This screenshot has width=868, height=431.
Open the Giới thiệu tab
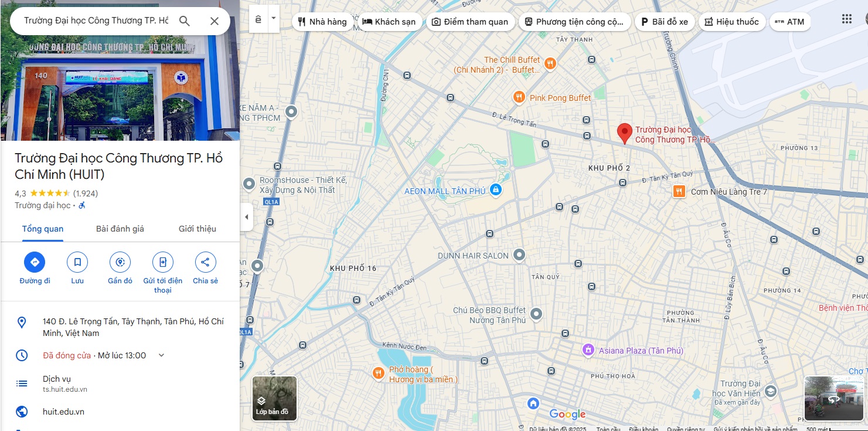click(198, 229)
